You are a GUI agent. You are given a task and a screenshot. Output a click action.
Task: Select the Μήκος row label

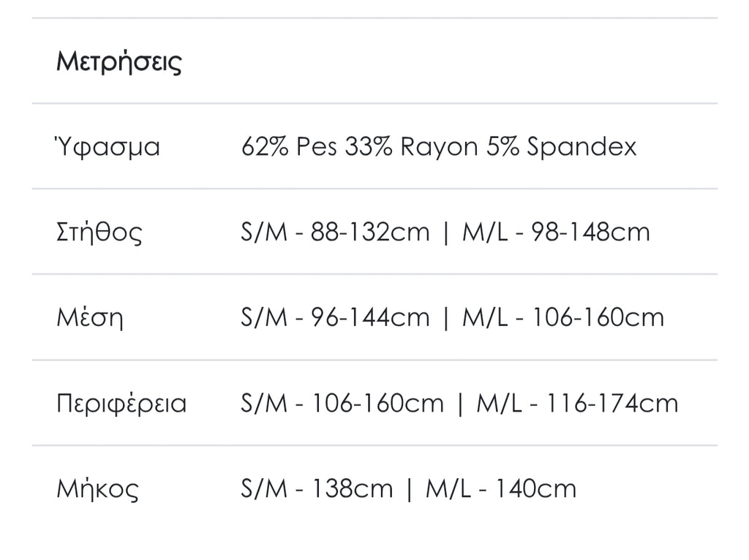click(97, 489)
